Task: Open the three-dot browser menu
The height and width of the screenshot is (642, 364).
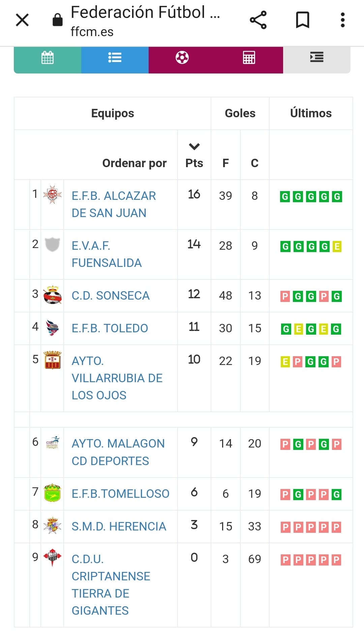Action: click(342, 20)
